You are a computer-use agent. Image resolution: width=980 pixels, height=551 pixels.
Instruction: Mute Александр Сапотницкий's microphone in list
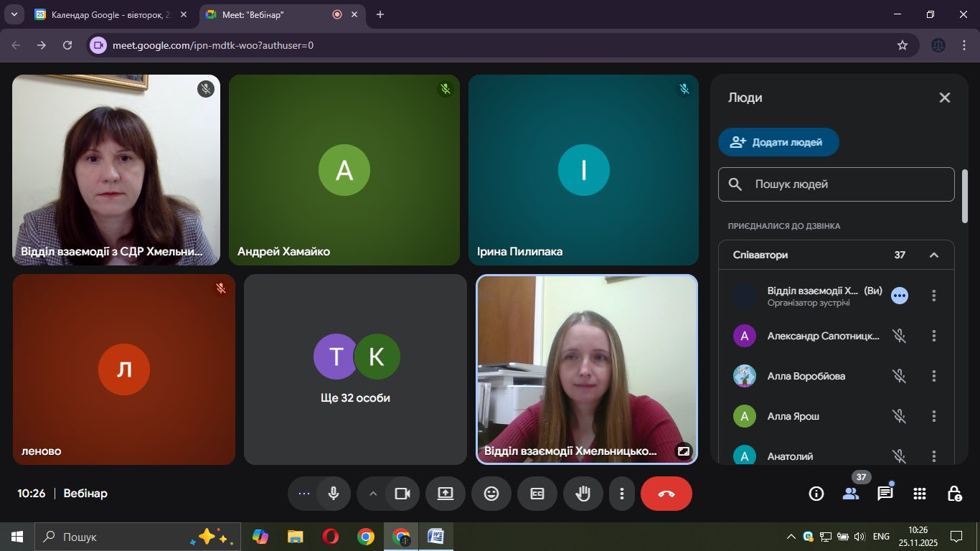(x=899, y=336)
